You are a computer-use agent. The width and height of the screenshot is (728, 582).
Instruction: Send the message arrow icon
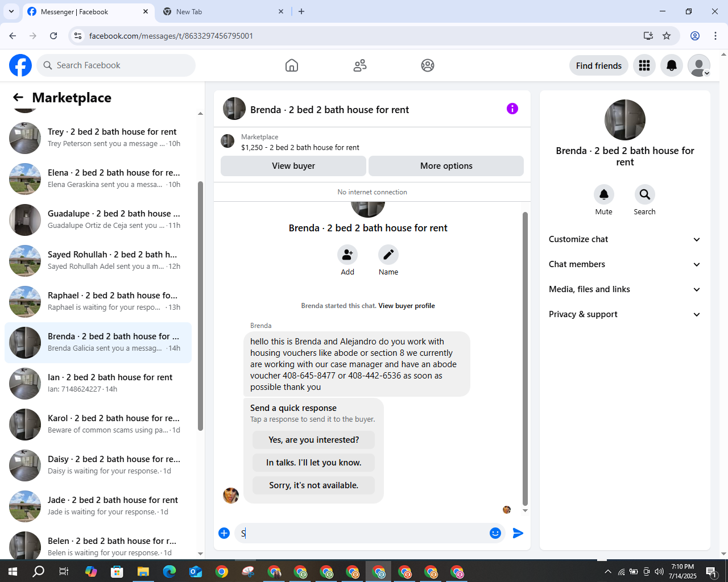[518, 533]
